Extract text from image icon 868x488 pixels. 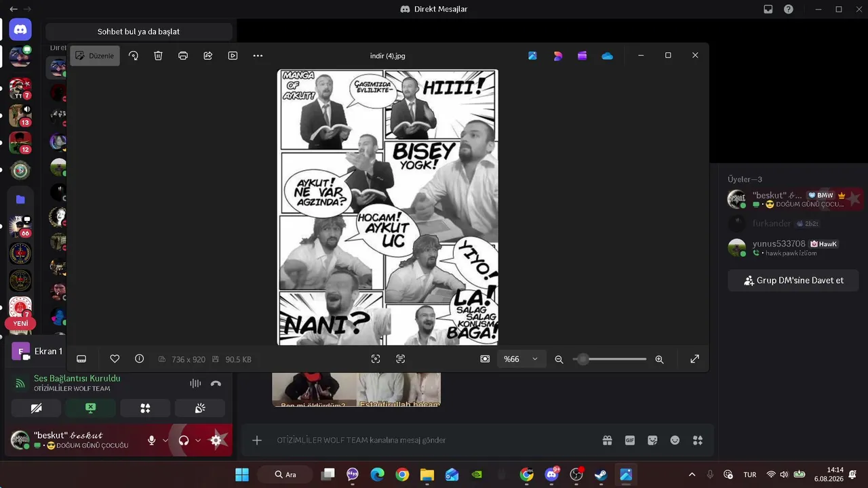pos(401,359)
